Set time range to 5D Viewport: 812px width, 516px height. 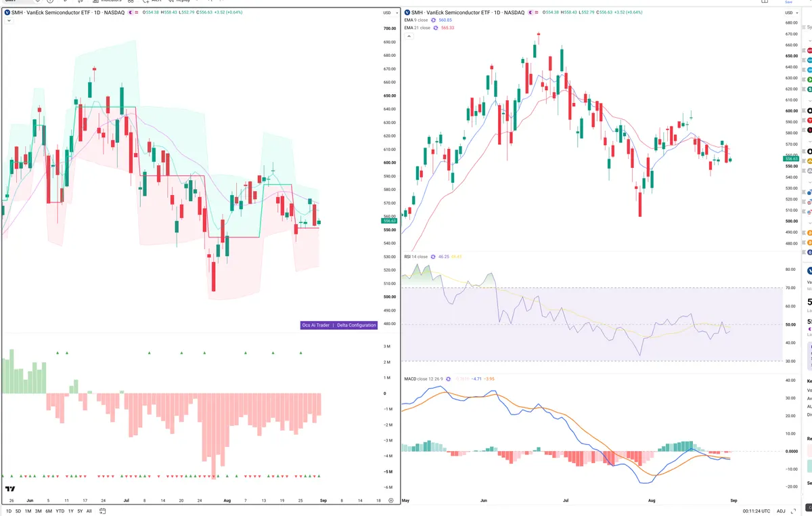[18, 511]
